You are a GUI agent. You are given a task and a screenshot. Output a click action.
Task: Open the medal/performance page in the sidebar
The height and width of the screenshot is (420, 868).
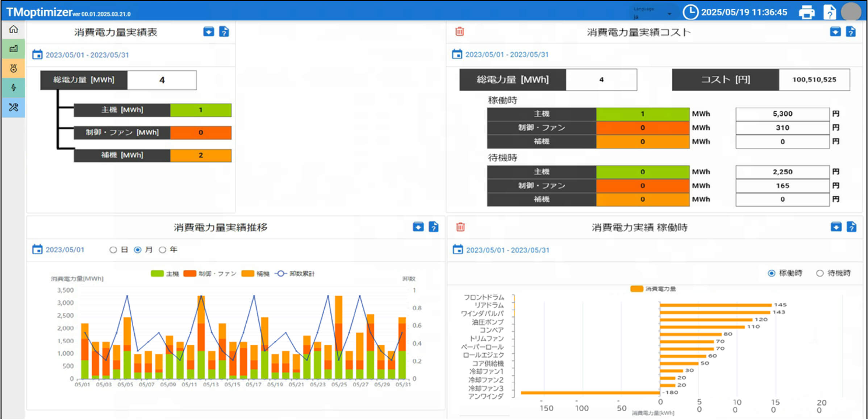click(x=13, y=68)
